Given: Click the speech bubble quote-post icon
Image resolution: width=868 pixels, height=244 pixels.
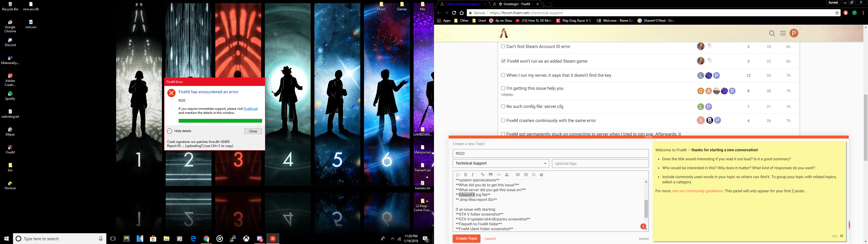Looking at the screenshot, I should tap(458, 175).
